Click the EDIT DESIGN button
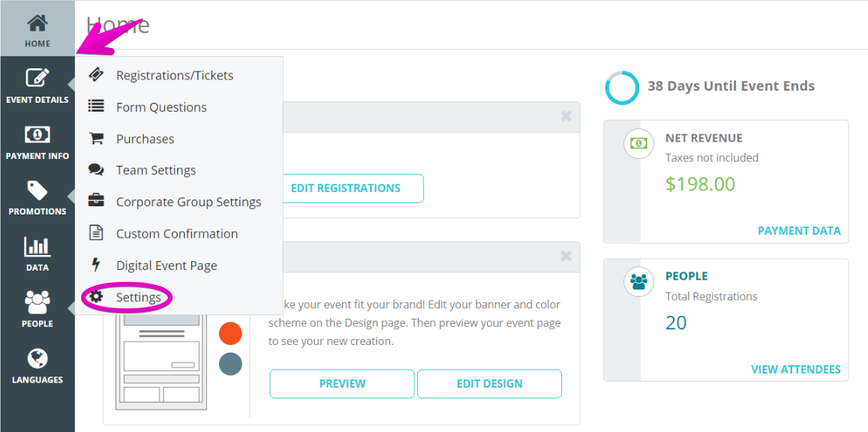Viewport: 868px width, 432px height. (x=489, y=384)
